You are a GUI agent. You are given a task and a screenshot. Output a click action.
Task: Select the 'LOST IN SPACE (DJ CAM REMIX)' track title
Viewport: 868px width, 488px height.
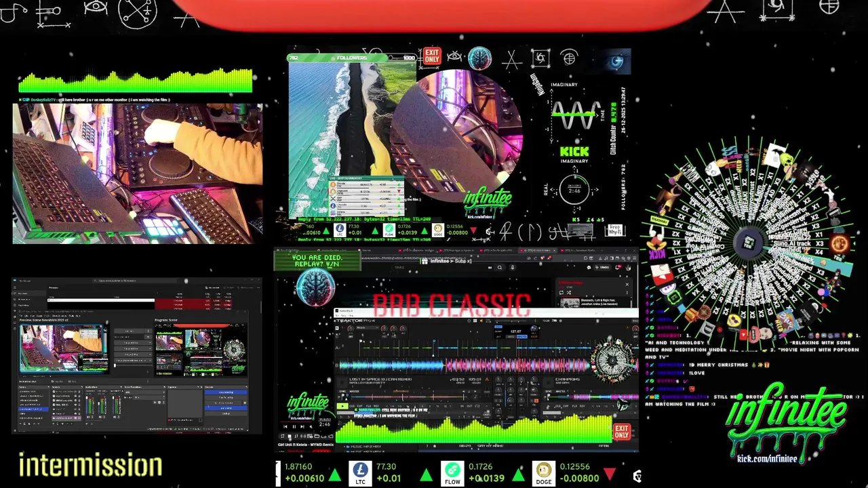tap(380, 379)
